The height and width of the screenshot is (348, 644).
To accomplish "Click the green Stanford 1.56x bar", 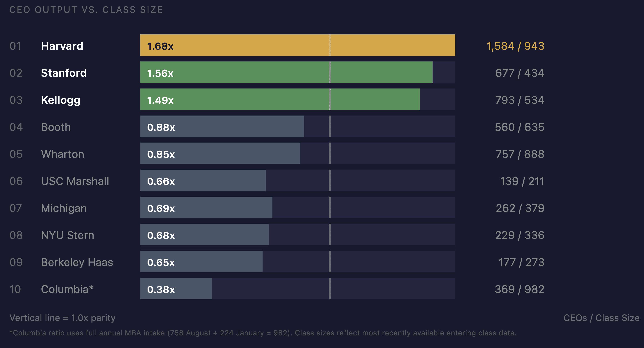I will [x=286, y=72].
